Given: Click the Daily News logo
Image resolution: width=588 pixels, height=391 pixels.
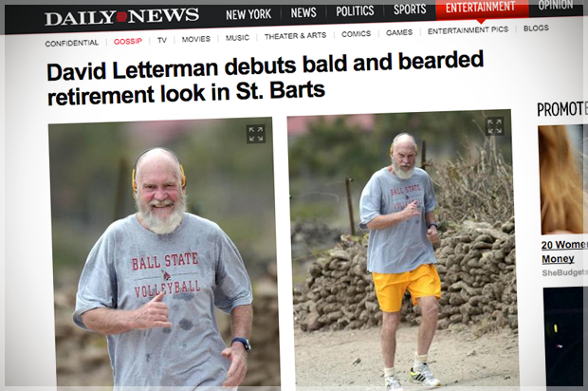Looking at the screenshot, I should pos(122,16).
